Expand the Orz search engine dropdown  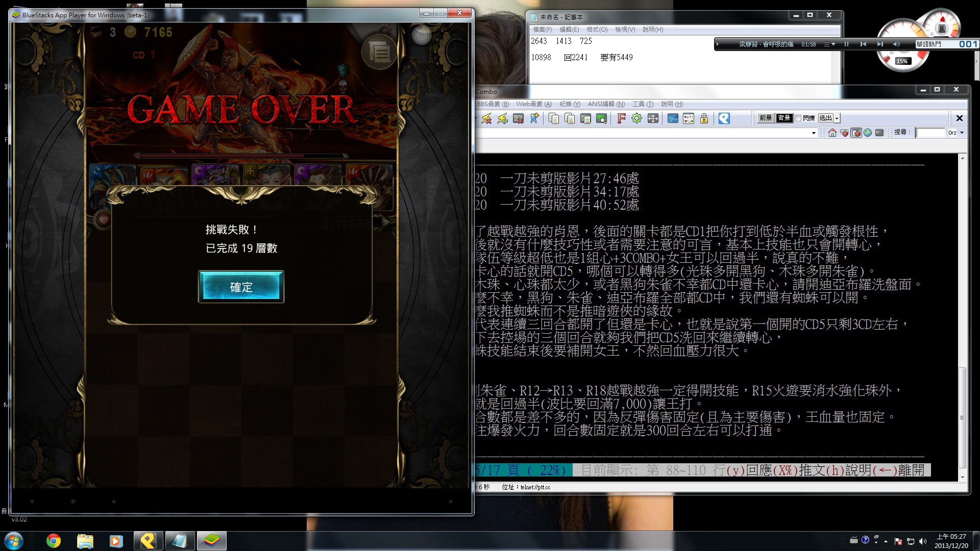pyautogui.click(x=962, y=133)
